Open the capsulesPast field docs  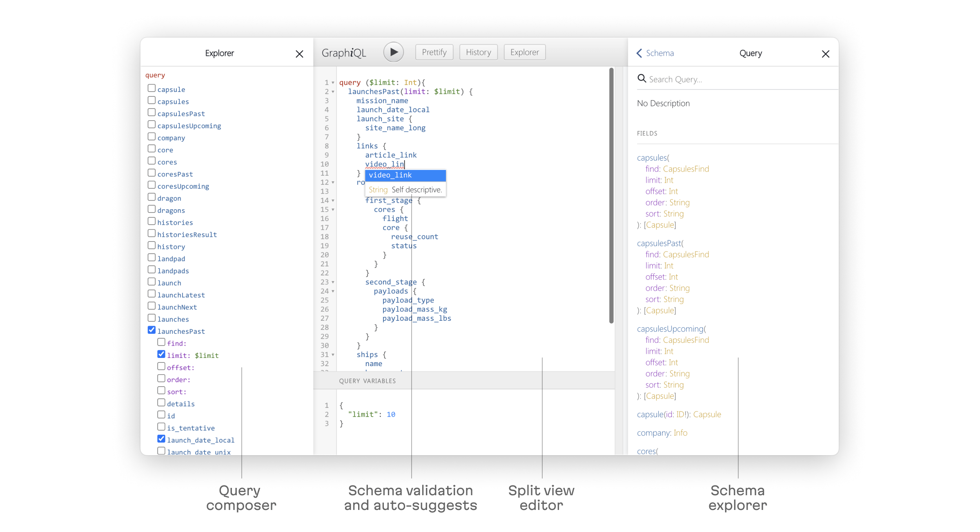659,244
